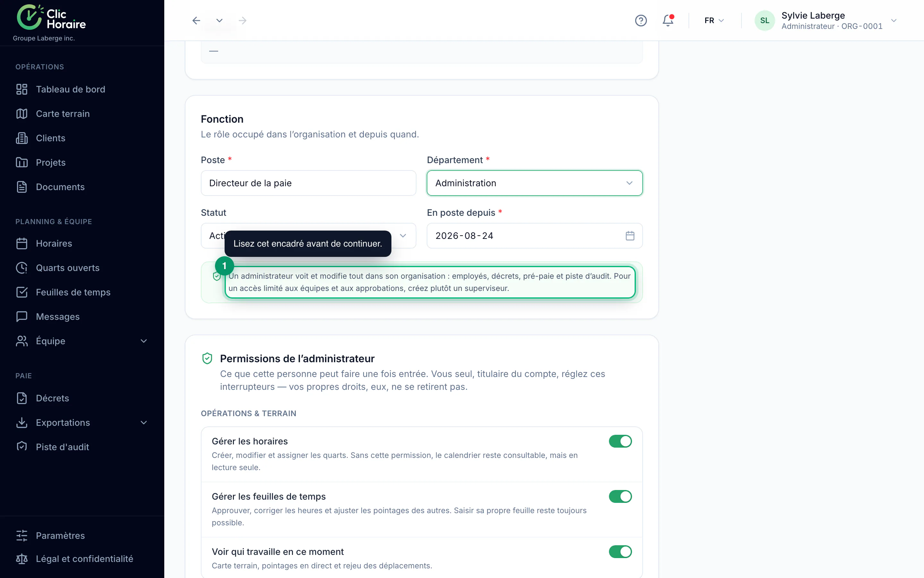Click the Gérer les horaires label
This screenshot has height=578, width=924.
click(250, 441)
